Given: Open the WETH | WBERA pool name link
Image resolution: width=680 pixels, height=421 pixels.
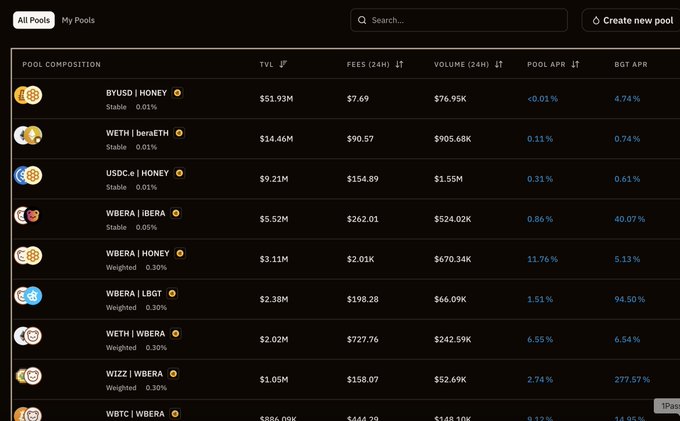Looking at the screenshot, I should pyautogui.click(x=135, y=333).
